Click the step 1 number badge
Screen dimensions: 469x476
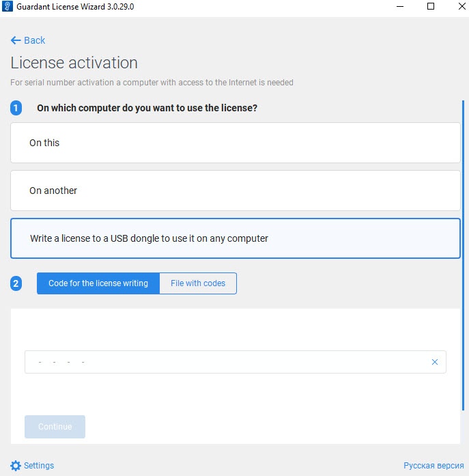tap(16, 108)
